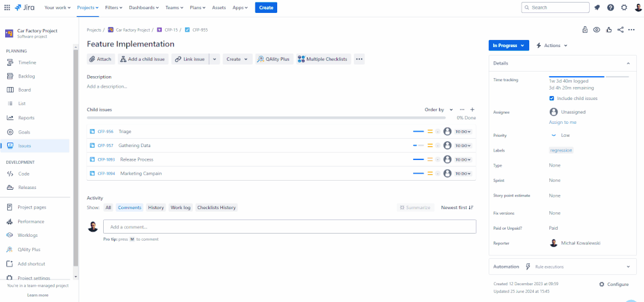This screenshot has width=644, height=302.
Task: Open child issue CFP-957 link
Action: tap(106, 145)
